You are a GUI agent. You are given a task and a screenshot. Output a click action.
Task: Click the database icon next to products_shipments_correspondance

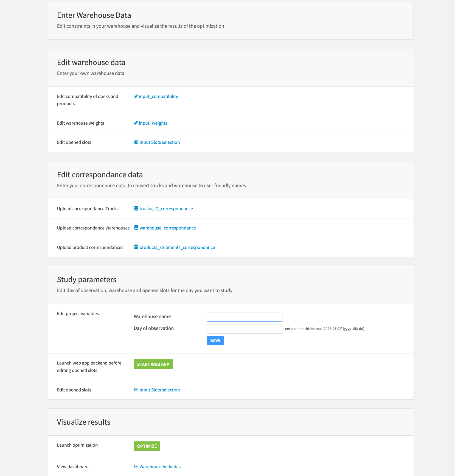pos(136,247)
